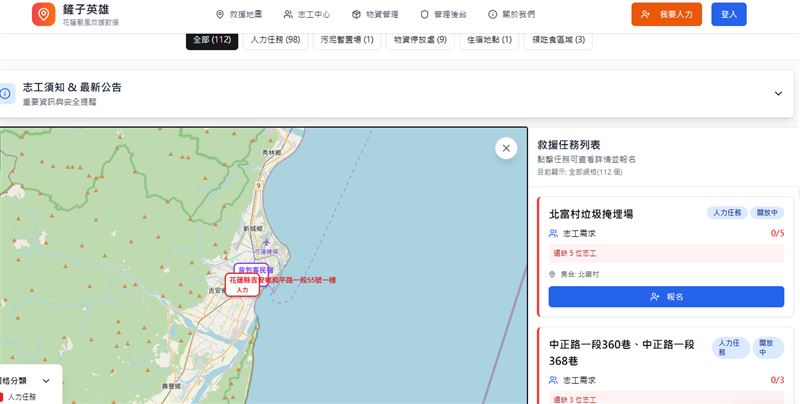Click the route 9 highway shield on map
This screenshot has width=800, height=404.
(259, 186)
